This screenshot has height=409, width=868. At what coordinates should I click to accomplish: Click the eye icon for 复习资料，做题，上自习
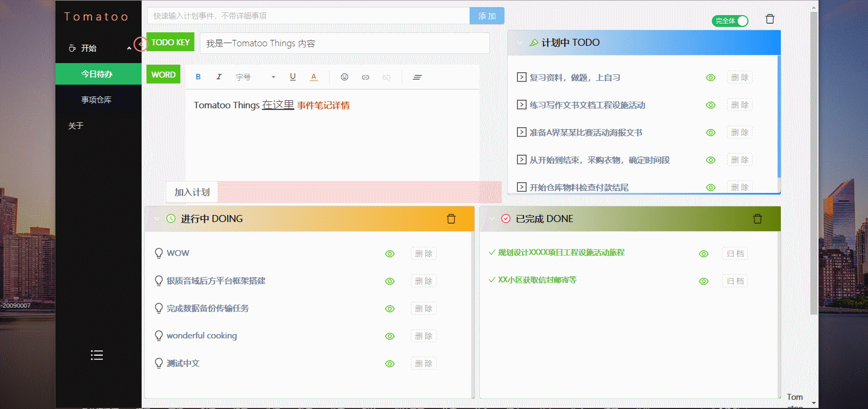click(711, 78)
